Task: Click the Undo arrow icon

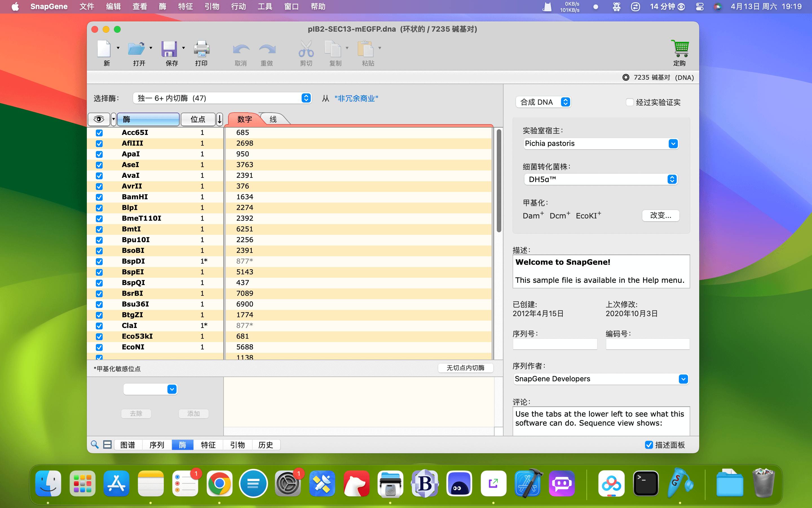Action: pyautogui.click(x=241, y=50)
